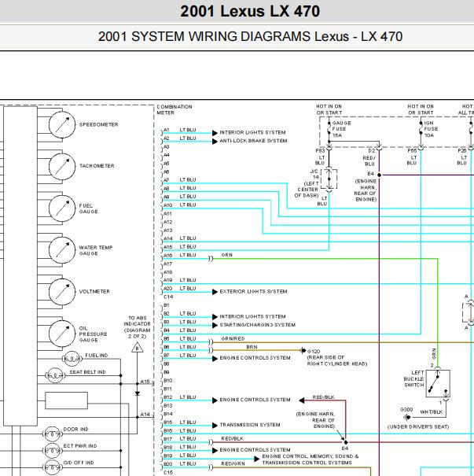
Task: Select the water temp gauge symbol
Action: [x=62, y=250]
